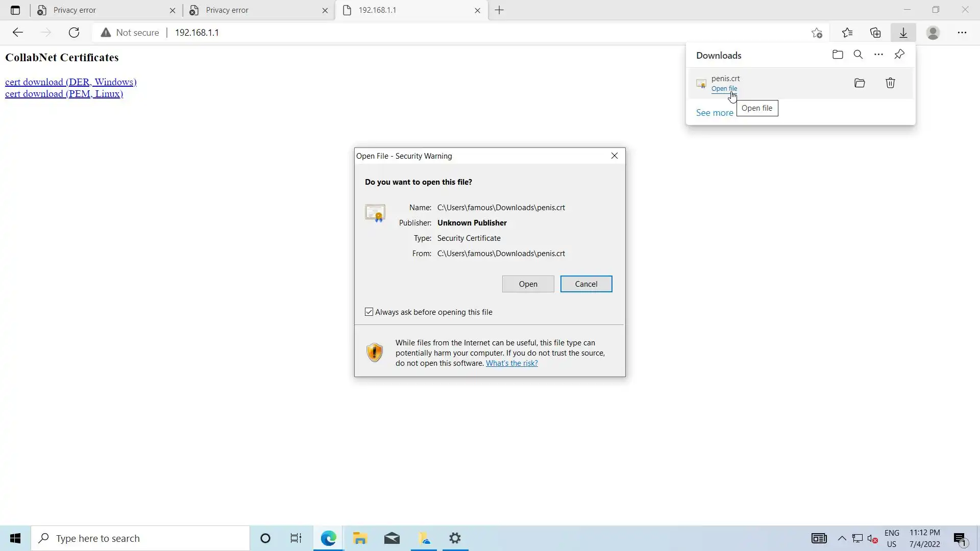Image resolution: width=980 pixels, height=551 pixels.
Task: Open a new browser tab
Action: [499, 10]
